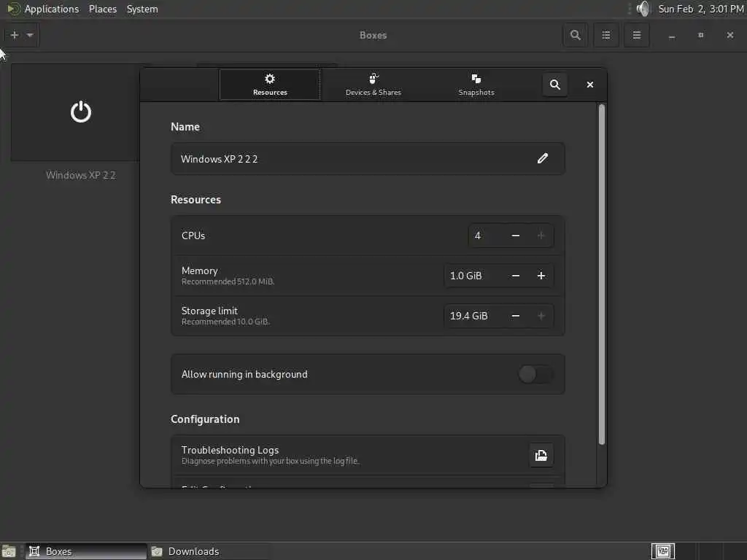Click the Name field showing Windows XP 2 2 2
The height and width of the screenshot is (560, 747).
368,158
